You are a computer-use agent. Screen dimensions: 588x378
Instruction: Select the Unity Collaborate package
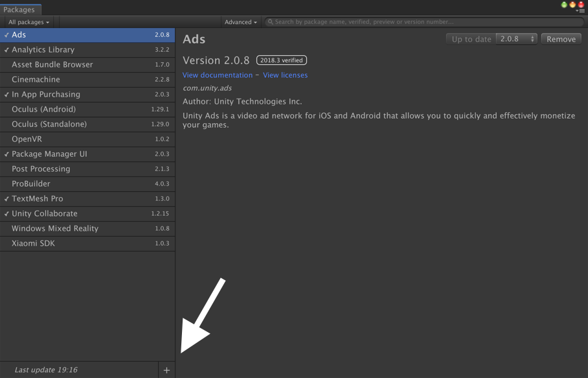[x=87, y=213]
